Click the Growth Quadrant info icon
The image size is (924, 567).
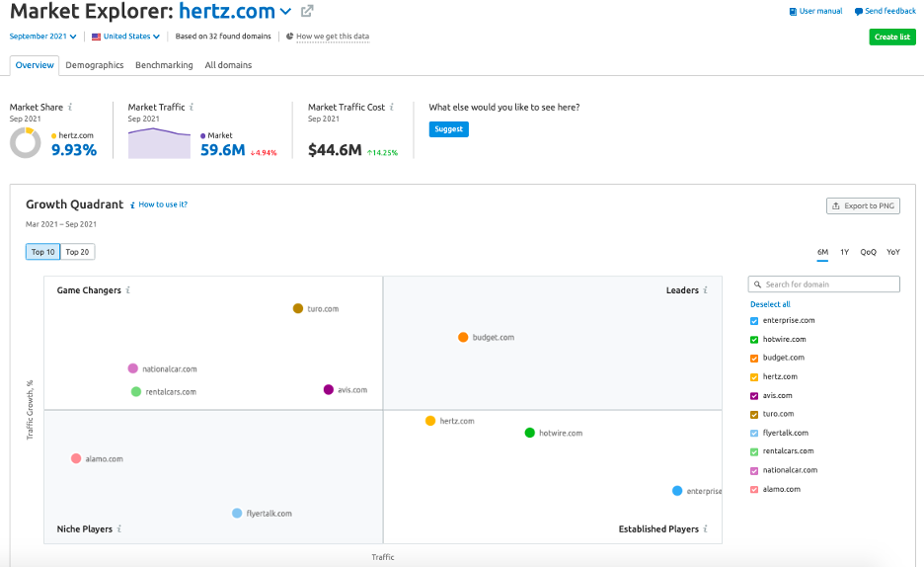click(x=132, y=205)
